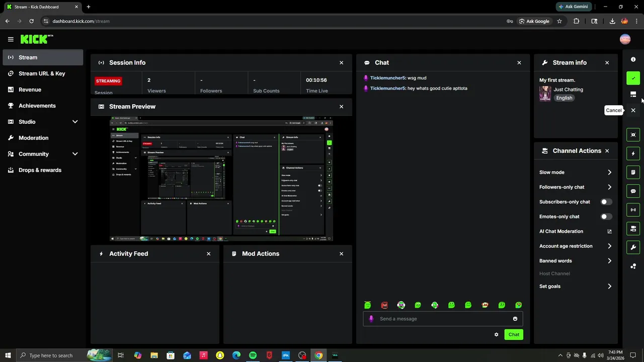Screen dimensions: 644x362
Task: Click username in 'wsg mud' message
Action: 387,78
